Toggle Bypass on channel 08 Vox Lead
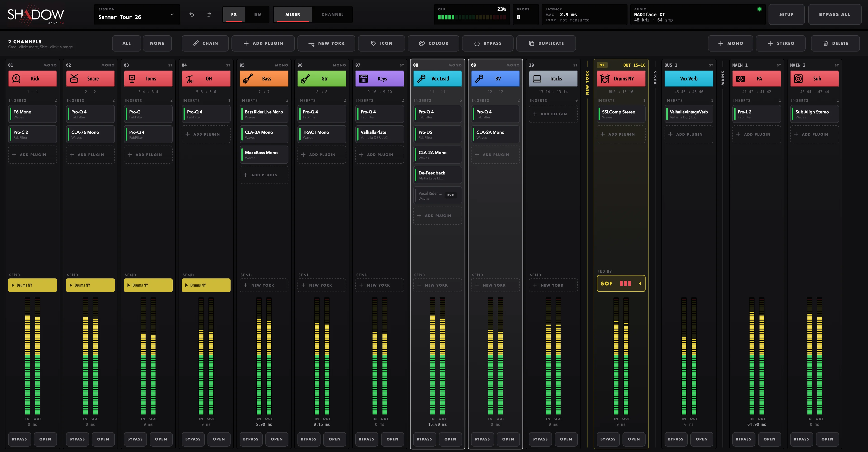 click(424, 439)
